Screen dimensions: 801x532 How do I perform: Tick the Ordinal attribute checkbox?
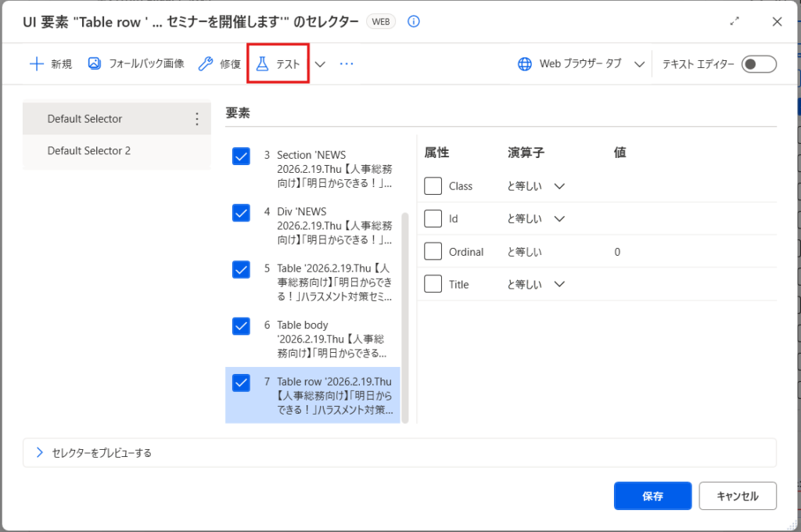click(x=433, y=252)
